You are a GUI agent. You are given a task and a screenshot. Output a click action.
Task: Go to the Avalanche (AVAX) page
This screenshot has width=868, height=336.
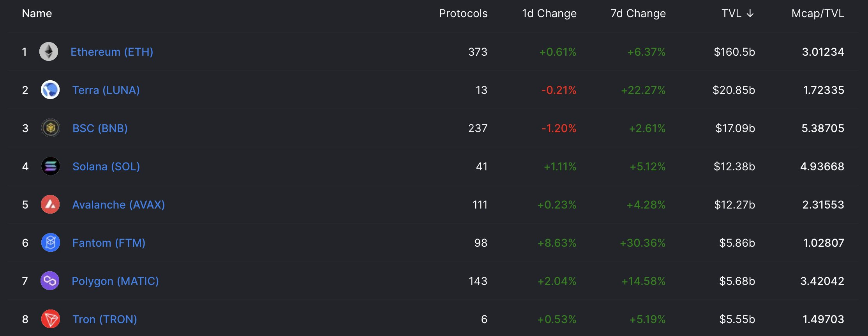[x=118, y=205]
